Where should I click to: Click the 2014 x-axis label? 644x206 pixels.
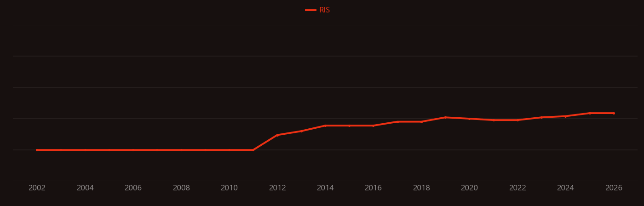(x=325, y=188)
